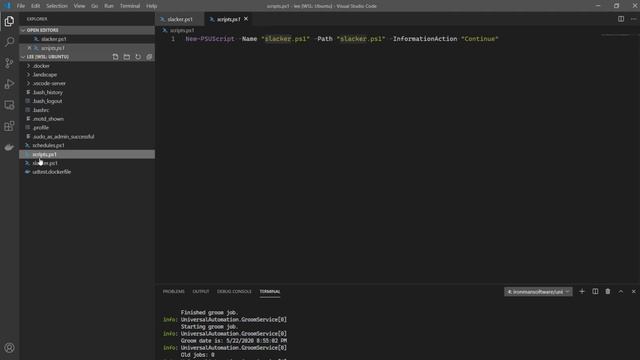The image size is (640, 360).
Task: Refresh the explorer file tree
Action: click(x=138, y=57)
